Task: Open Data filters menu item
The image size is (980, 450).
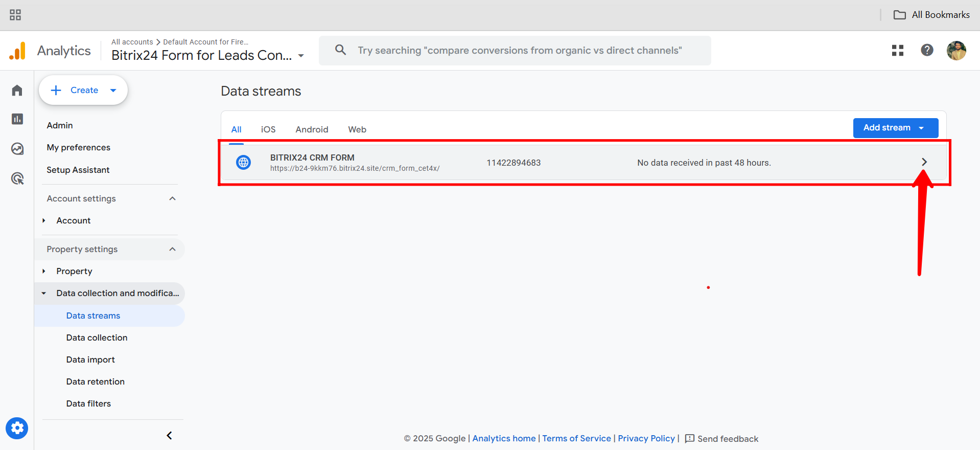Action: [88, 403]
